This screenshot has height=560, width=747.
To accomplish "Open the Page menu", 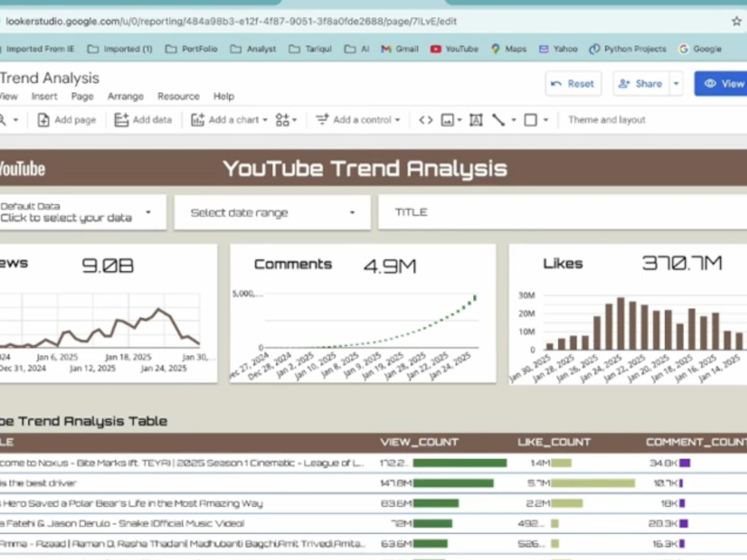I will point(82,96).
